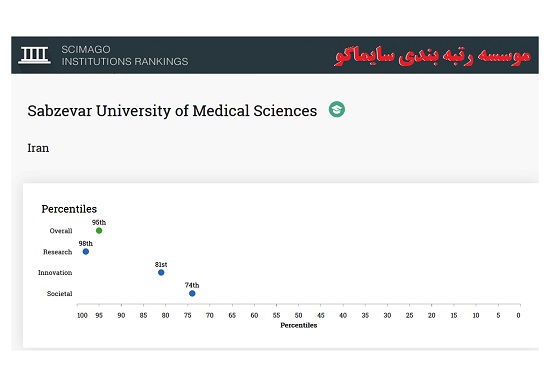This screenshot has width=550, height=387.
Task: Click the red Persian banner title text
Action: [432, 56]
